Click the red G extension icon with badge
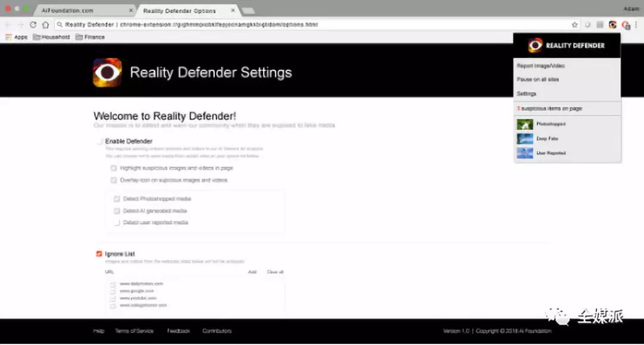The width and height of the screenshot is (644, 345). pyautogui.click(x=626, y=24)
